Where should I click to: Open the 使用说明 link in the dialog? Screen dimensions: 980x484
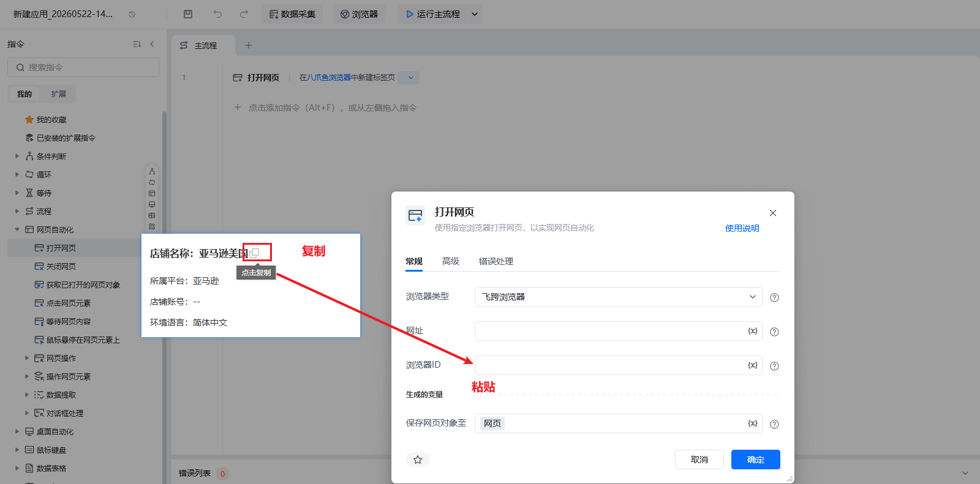coord(742,228)
